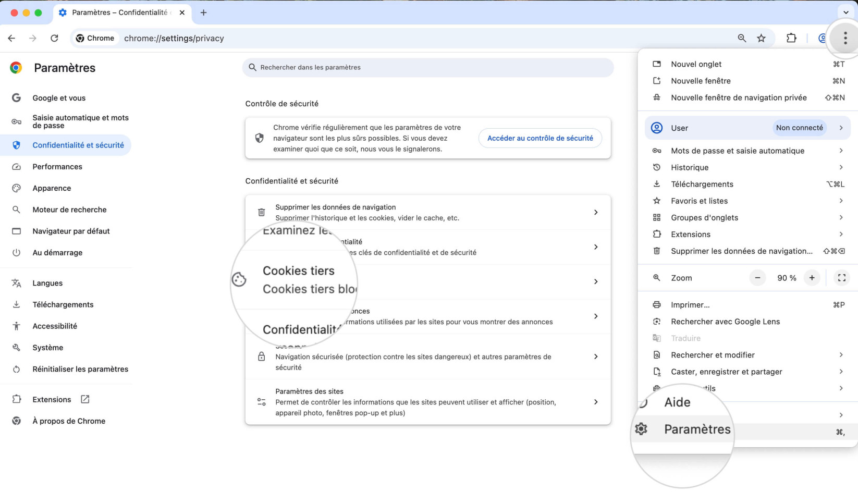This screenshot has height=504, width=858.
Task: Open Système settings section
Action: click(66, 348)
